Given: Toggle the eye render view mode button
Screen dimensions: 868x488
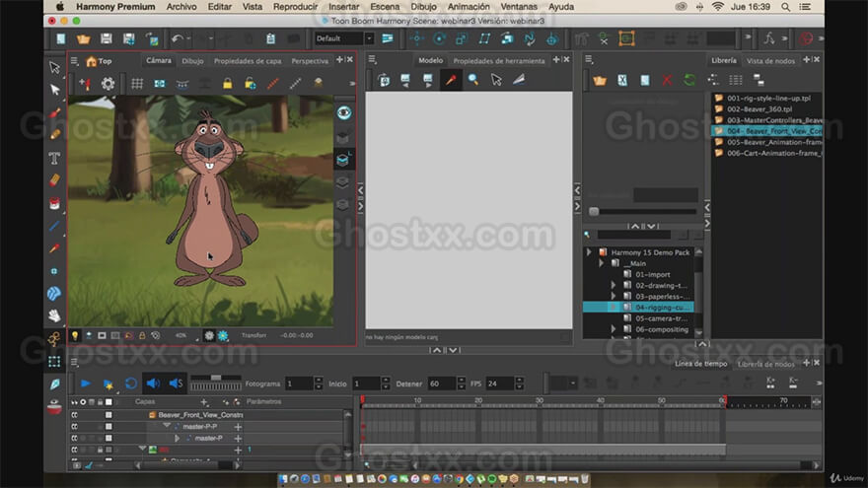Looking at the screenshot, I should click(x=344, y=112).
